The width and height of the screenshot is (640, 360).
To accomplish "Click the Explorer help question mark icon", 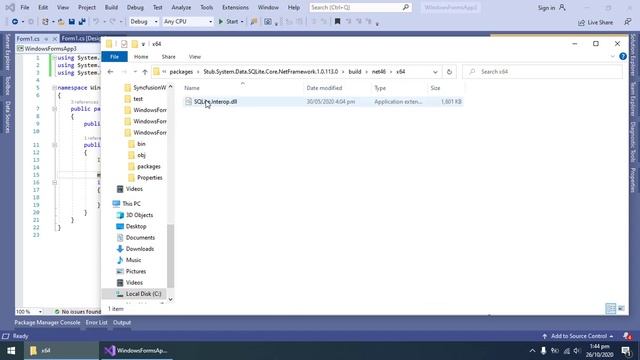I will coord(623,56).
